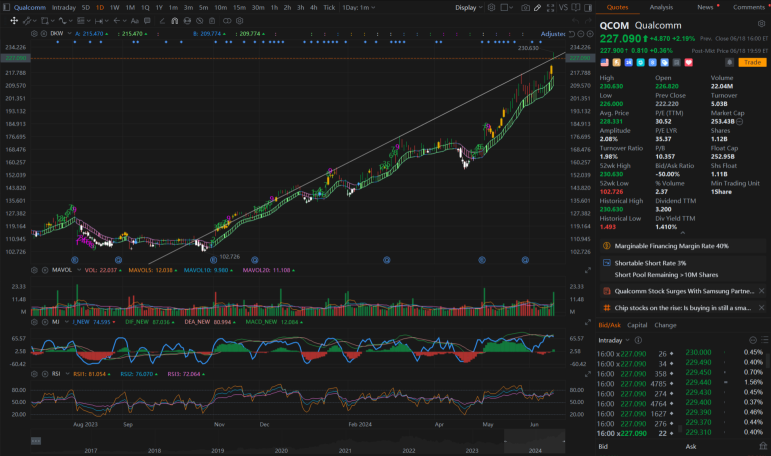
Task: Toggle the left sidebar panel icon
Action: [x=5, y=7]
